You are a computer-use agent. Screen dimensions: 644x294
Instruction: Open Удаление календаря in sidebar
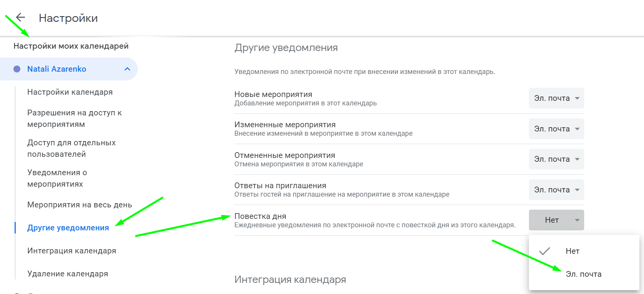coord(68,274)
